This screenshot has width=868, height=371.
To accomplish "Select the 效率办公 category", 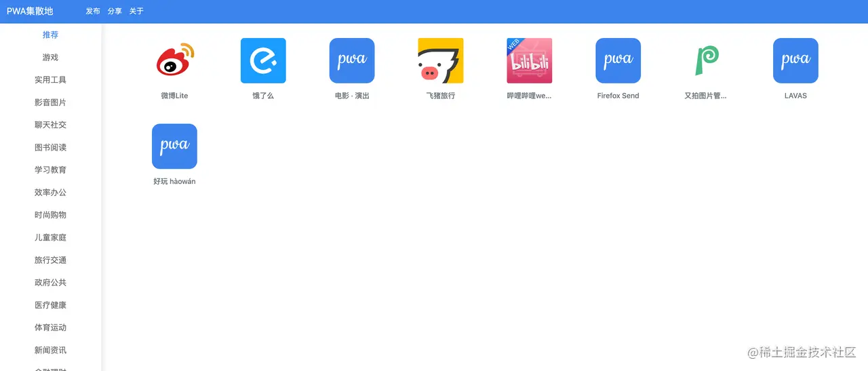I will point(50,193).
